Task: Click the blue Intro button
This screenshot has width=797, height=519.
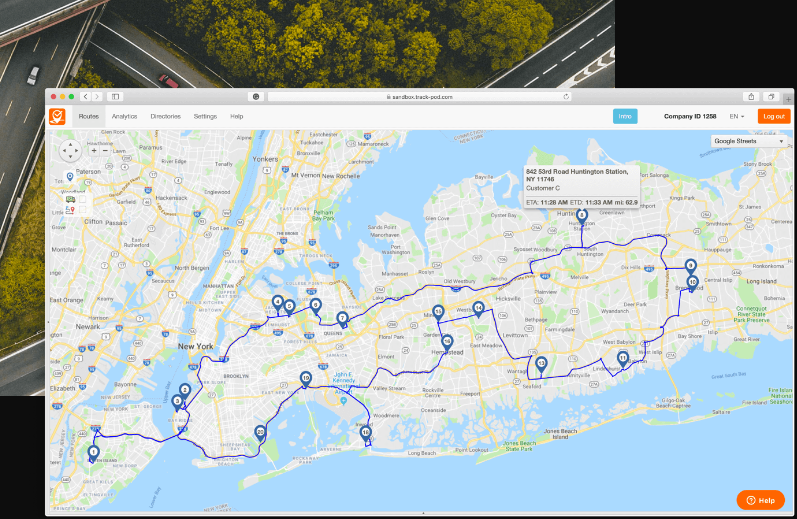Action: click(625, 116)
